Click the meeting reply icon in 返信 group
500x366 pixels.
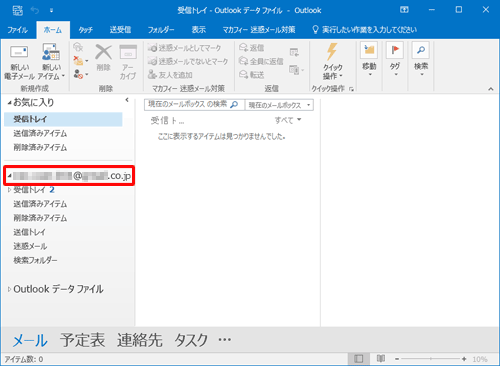click(294, 52)
